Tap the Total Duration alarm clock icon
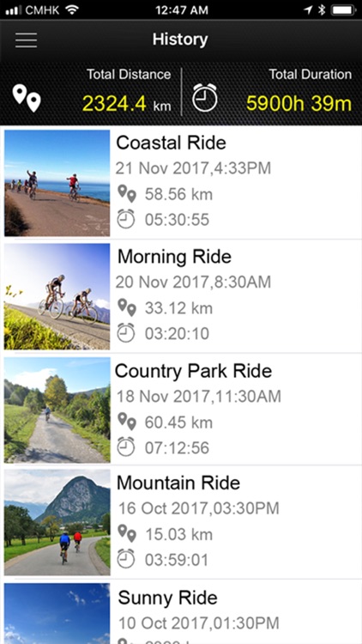Viewport: 362px width, 644px height. [x=205, y=97]
